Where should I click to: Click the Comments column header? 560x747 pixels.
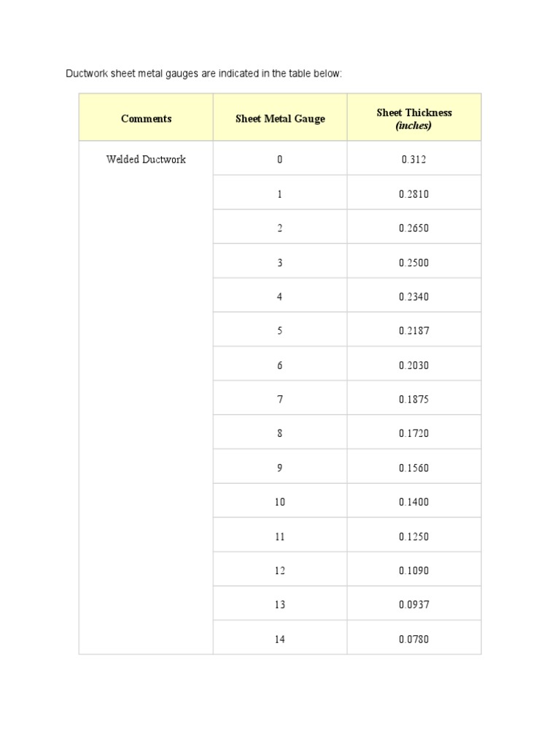147,119
